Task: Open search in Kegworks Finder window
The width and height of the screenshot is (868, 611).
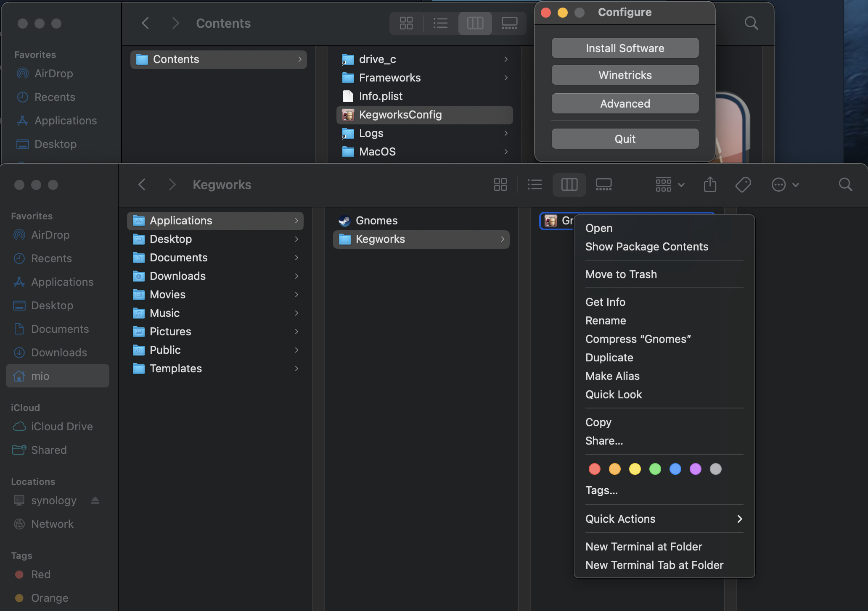Action: pos(845,184)
